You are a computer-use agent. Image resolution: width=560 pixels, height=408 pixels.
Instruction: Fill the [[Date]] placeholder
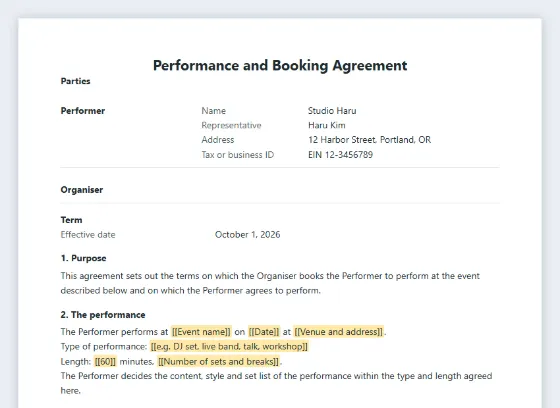pos(264,332)
